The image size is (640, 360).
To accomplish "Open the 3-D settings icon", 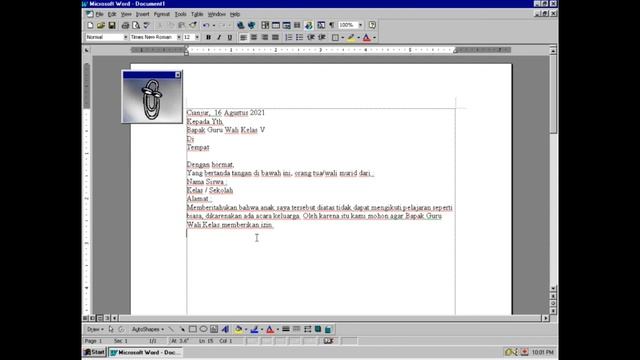I will point(328,329).
